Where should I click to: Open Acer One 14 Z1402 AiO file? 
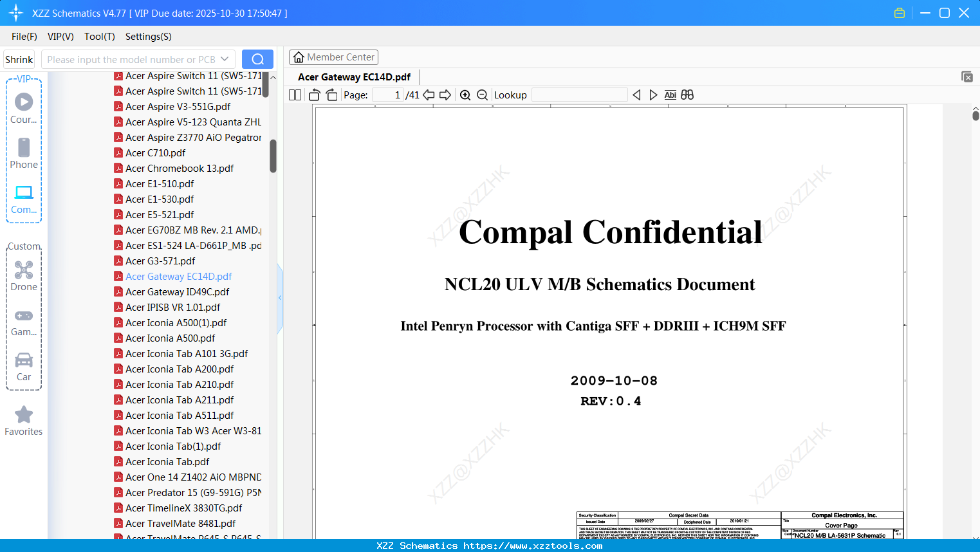pos(188,477)
